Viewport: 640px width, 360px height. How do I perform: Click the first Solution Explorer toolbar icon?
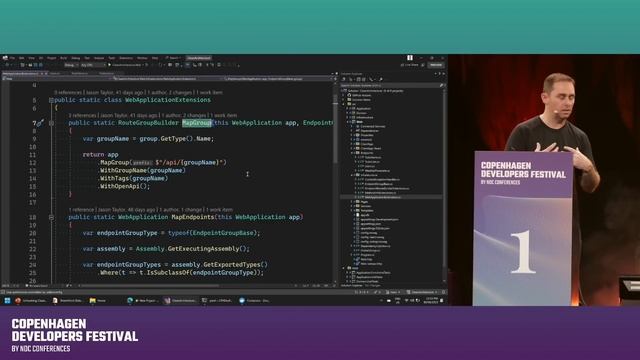pyautogui.click(x=344, y=79)
